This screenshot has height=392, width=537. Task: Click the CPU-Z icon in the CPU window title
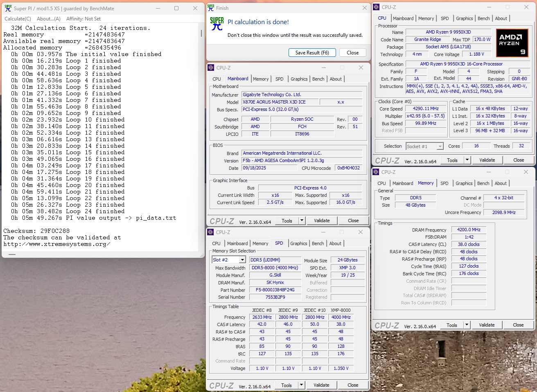(377, 7)
